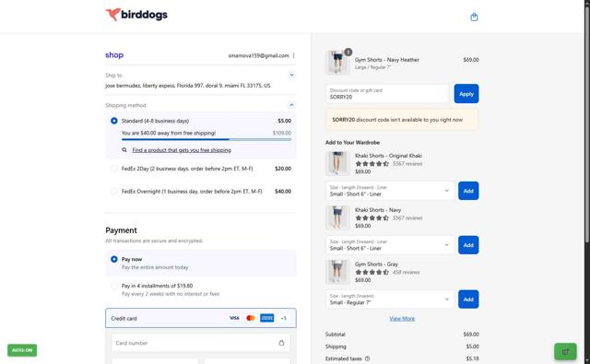Click the Card number field
Viewport: 590px width, 364px height.
[x=201, y=343]
